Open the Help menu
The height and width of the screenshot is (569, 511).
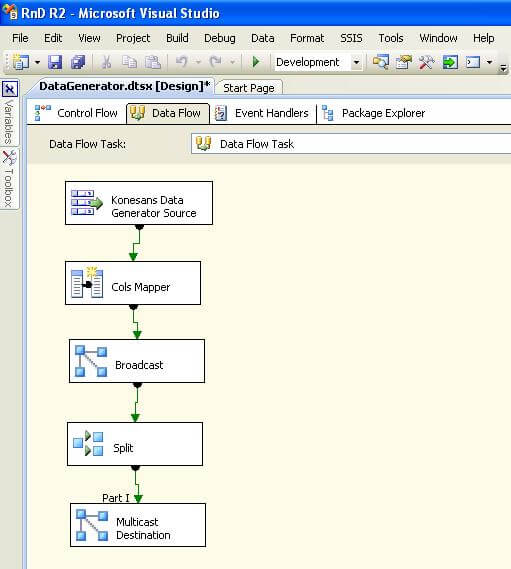pyautogui.click(x=483, y=38)
